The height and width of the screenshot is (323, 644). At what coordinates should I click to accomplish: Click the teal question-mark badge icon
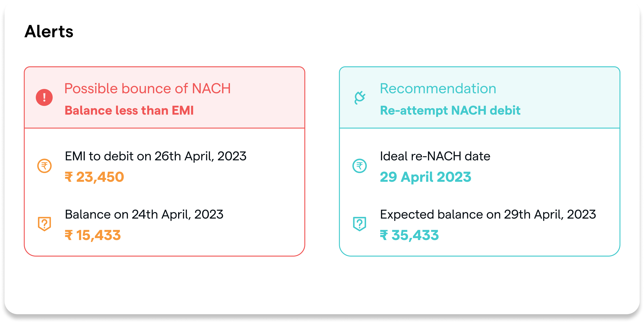point(359,224)
